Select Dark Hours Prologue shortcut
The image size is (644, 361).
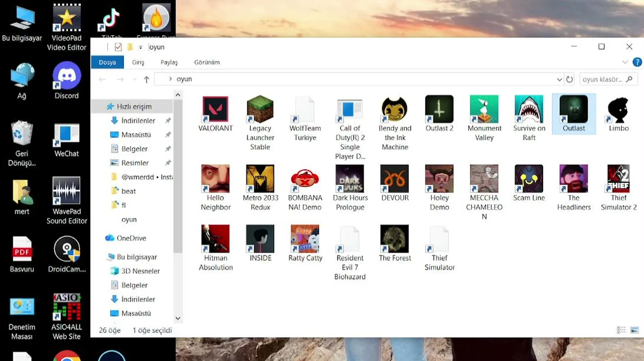350,189
